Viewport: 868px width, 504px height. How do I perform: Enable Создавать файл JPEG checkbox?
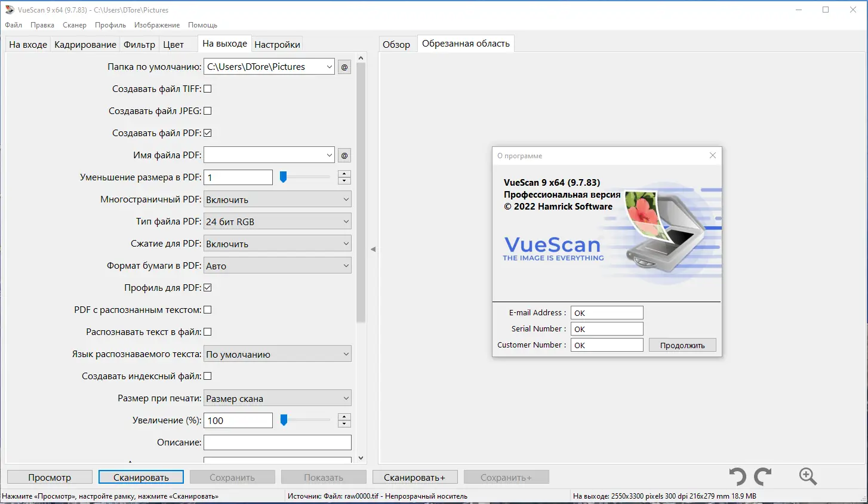(208, 111)
